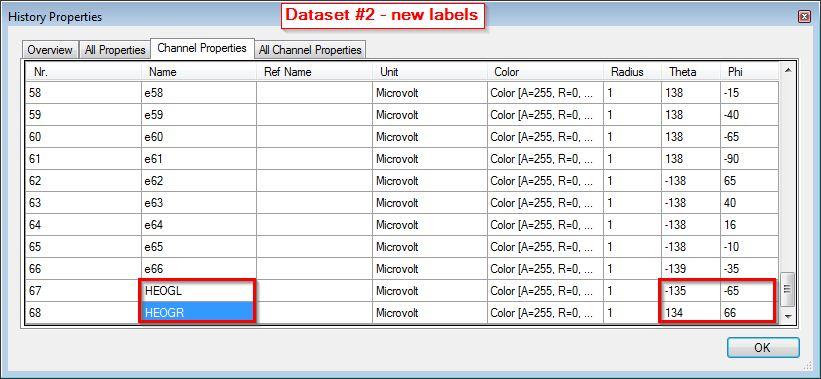Click row number 67 cell
The width and height of the screenshot is (821, 379).
pyautogui.click(x=84, y=291)
